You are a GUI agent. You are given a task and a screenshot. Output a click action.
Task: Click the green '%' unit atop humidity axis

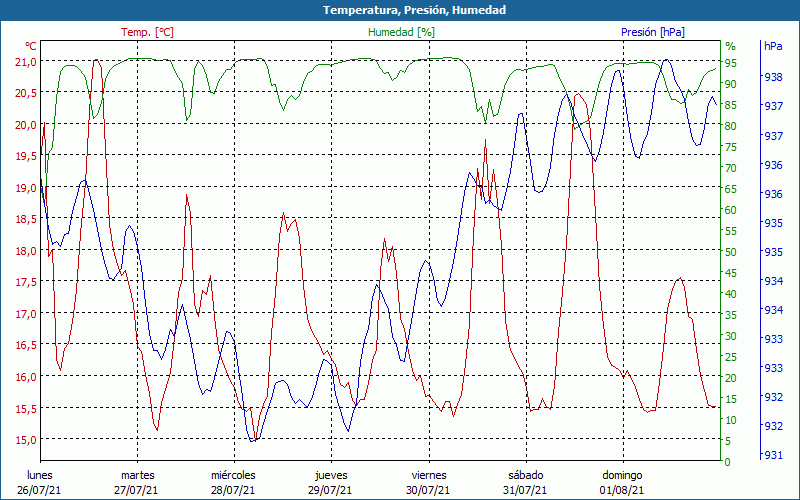coord(731,46)
